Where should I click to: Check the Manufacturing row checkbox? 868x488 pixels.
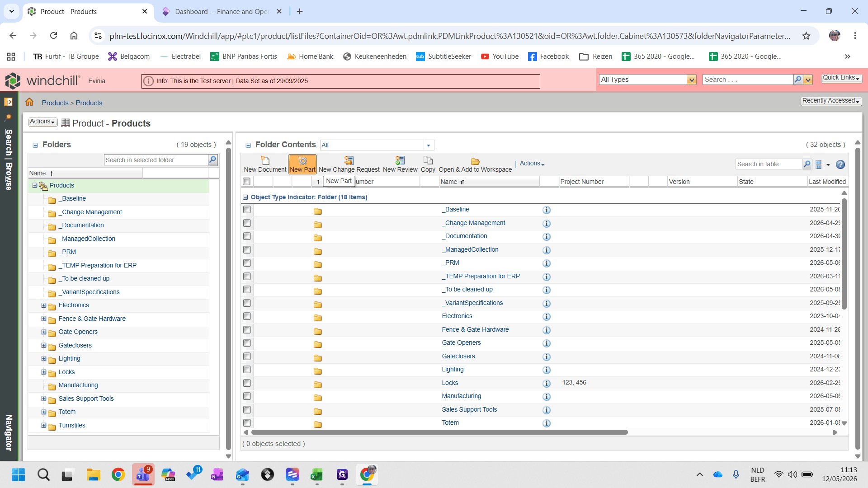247,396
